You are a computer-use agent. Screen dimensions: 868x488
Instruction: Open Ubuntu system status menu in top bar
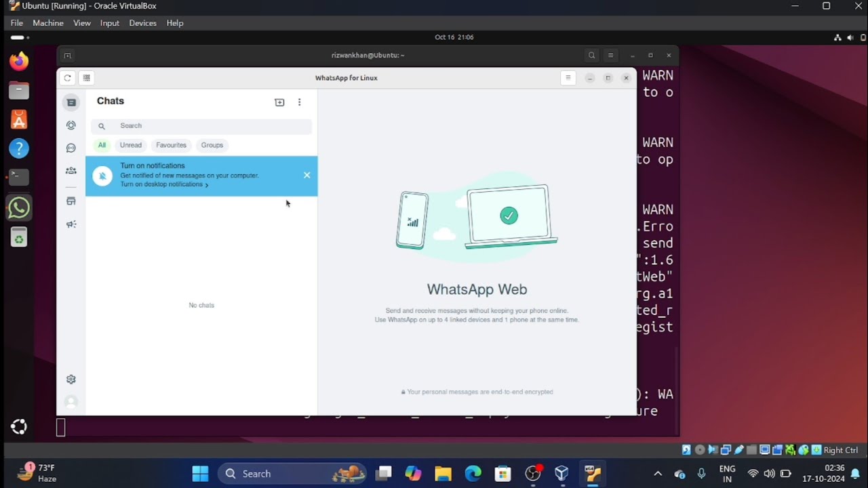click(850, 37)
